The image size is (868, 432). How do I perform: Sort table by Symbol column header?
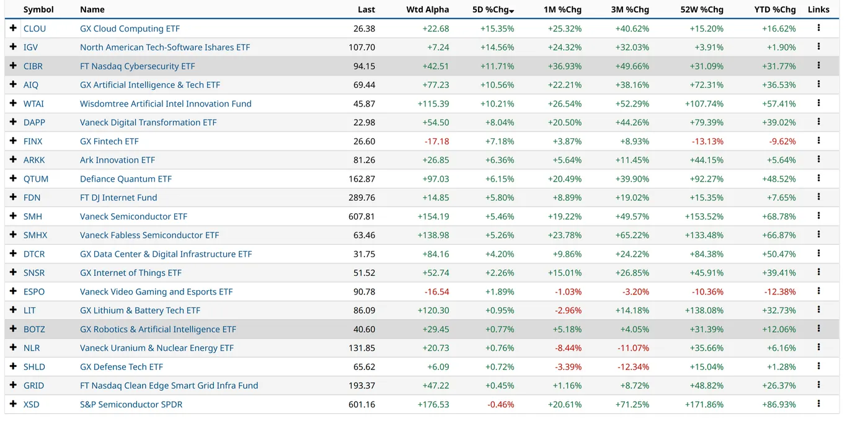pyautogui.click(x=38, y=9)
